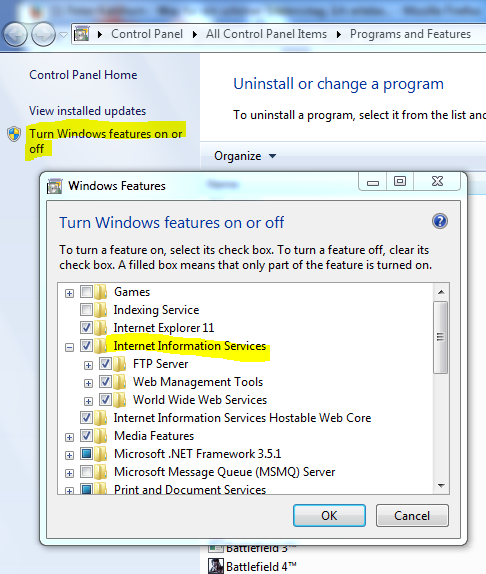Click the feature list scrollbar down arrow

[441, 486]
